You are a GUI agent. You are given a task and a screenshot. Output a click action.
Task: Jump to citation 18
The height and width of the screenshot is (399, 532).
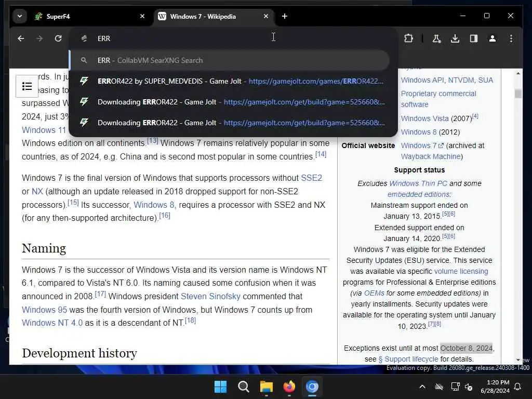point(190,320)
